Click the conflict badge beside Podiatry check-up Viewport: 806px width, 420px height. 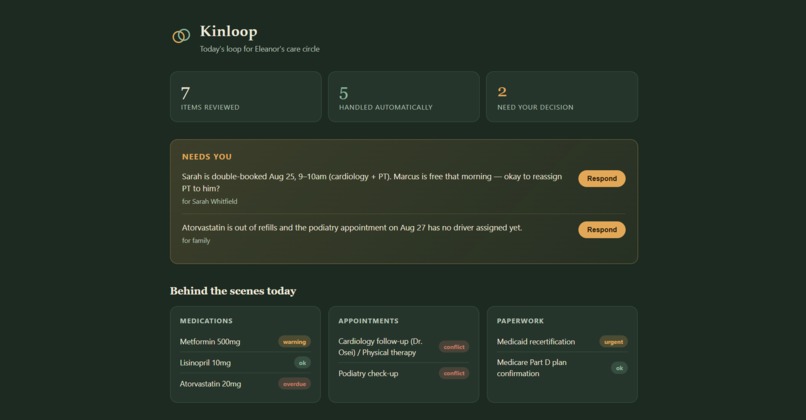[454, 373]
